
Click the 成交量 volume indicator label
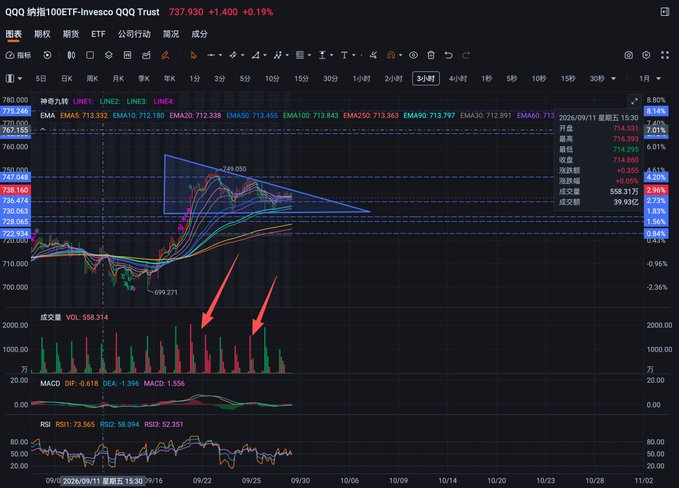coord(50,317)
